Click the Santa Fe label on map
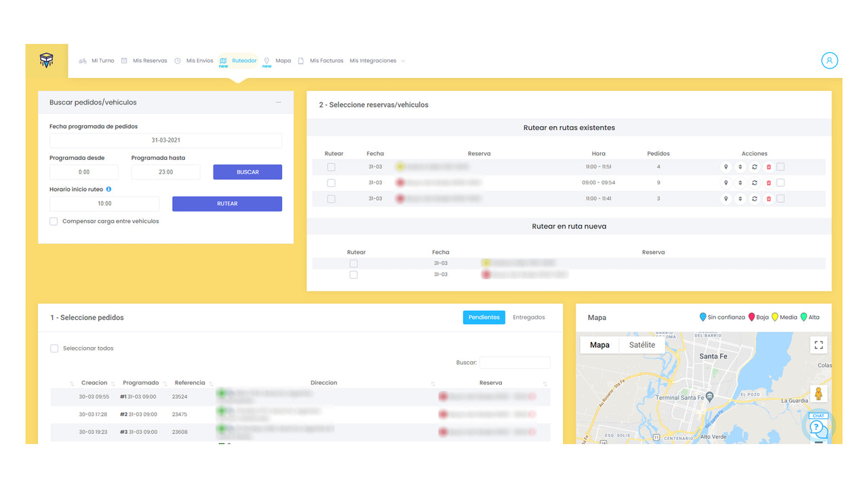The image size is (868, 488). tap(713, 357)
